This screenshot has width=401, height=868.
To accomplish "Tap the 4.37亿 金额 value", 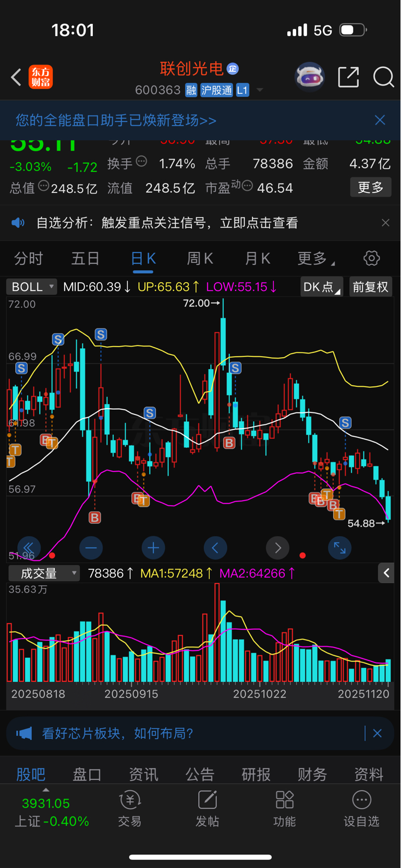I will click(x=370, y=164).
